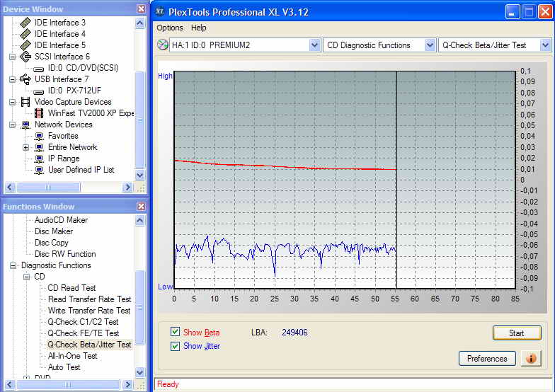Select Q-Check FE/TE Test
Image resolution: width=555 pixels, height=392 pixels.
pyautogui.click(x=84, y=333)
